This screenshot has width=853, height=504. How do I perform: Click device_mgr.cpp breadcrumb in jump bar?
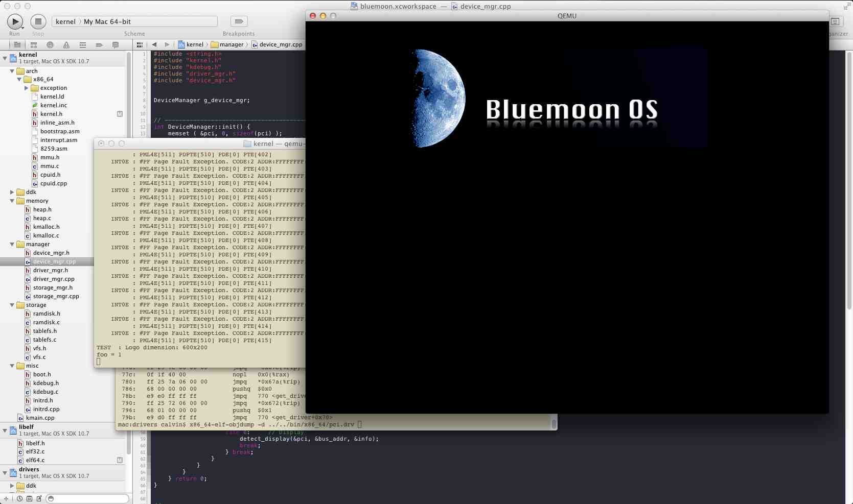[x=277, y=45]
